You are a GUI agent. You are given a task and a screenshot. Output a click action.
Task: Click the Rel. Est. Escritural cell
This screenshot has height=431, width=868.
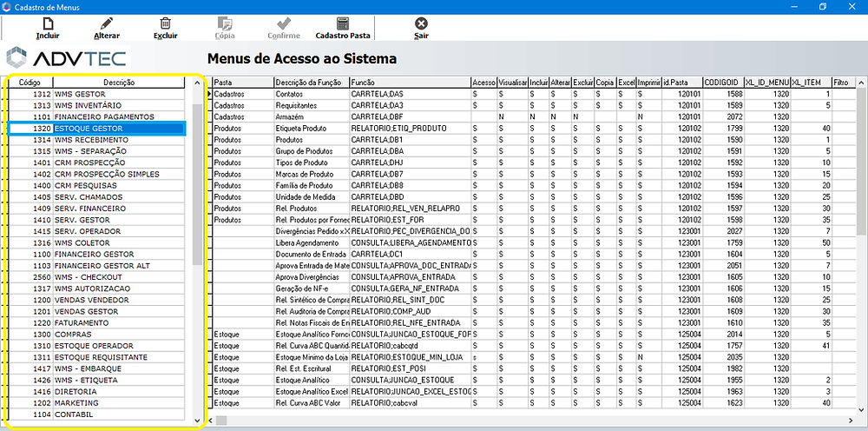312,368
